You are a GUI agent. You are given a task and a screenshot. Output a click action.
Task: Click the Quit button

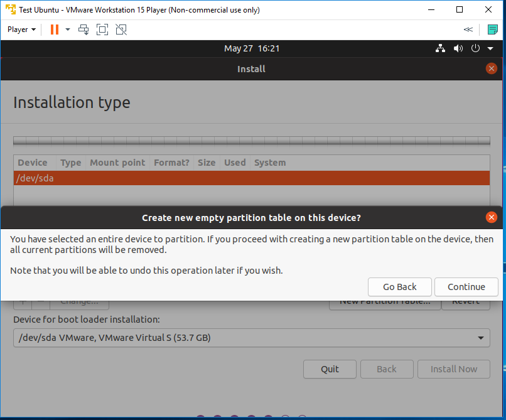(330, 369)
